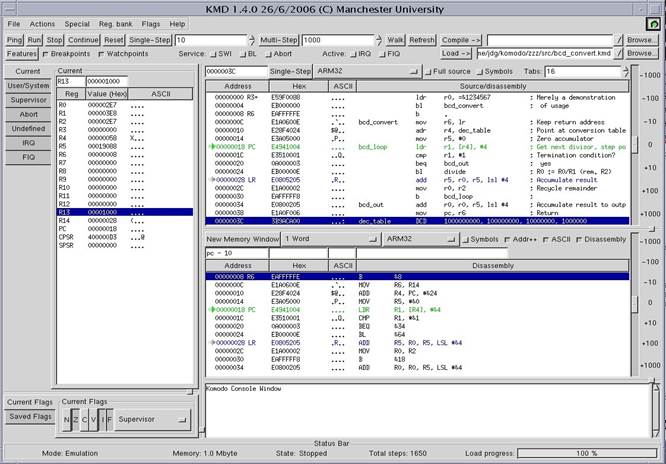
Task: Check the SWI service checkbox
Action: pyautogui.click(x=214, y=54)
